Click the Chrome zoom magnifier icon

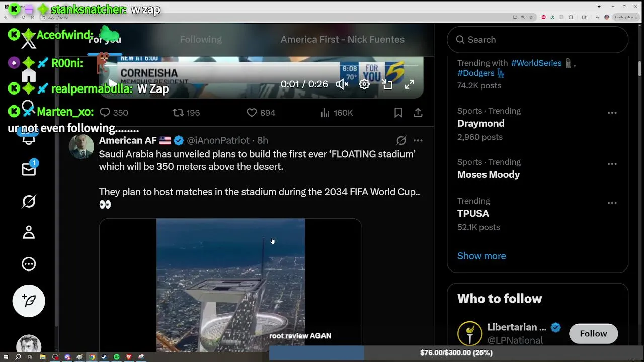pyautogui.click(x=523, y=17)
